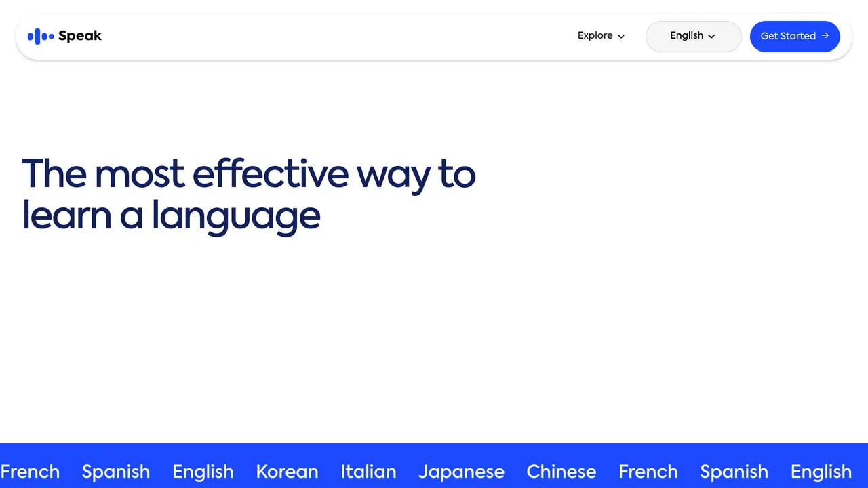
Task: Click the Speak logo
Action: tap(64, 36)
